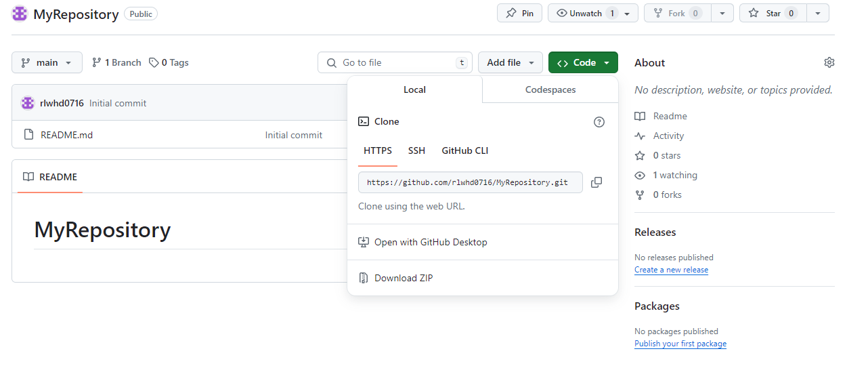This screenshot has height=366, width=868.
Task: Click the terminal icon next to Clone
Action: click(364, 122)
